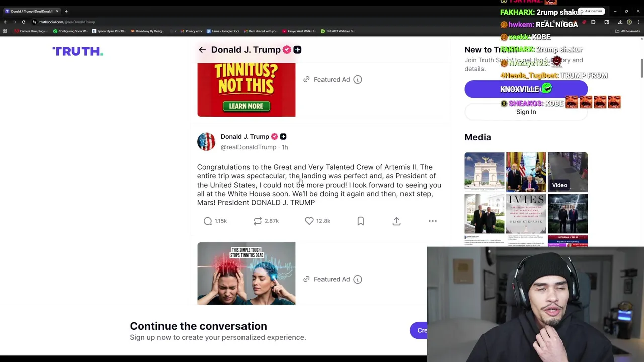Screen dimensions: 644x362
Task: Open Privacy error bookmark
Action: [x=191, y=31]
